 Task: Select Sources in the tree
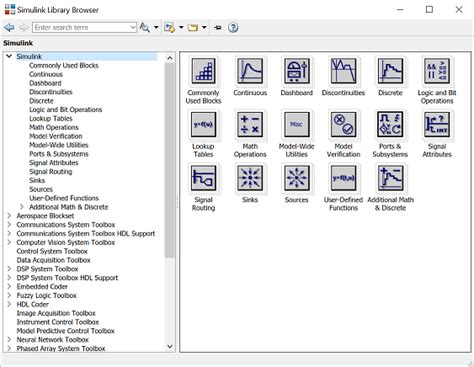(x=41, y=189)
